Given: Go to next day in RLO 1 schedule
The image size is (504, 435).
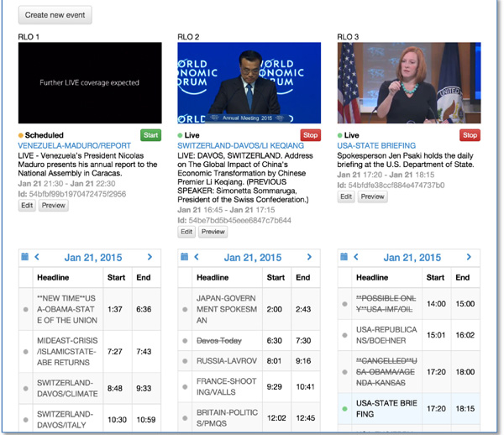Looking at the screenshot, I should 150,257.
